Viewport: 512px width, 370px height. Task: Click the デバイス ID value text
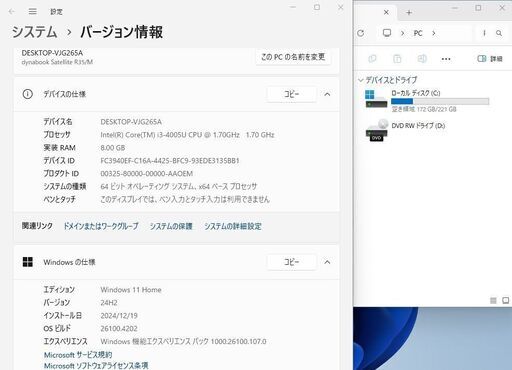coord(170,161)
